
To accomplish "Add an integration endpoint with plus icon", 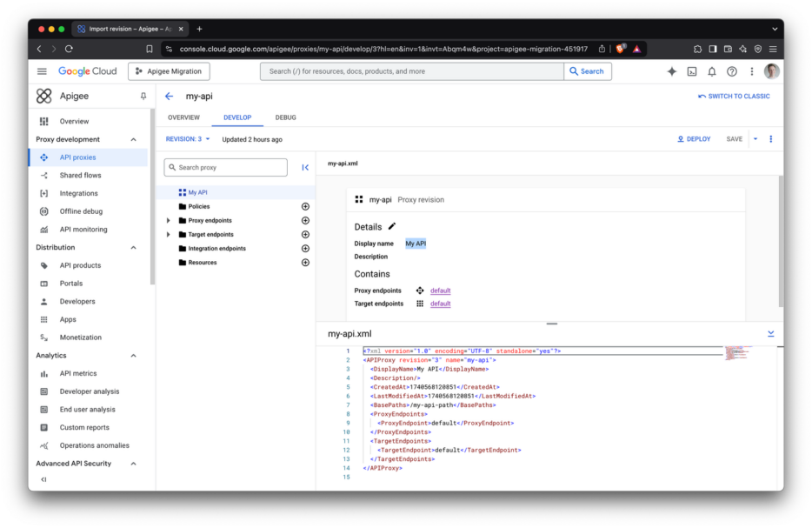I will (x=305, y=248).
